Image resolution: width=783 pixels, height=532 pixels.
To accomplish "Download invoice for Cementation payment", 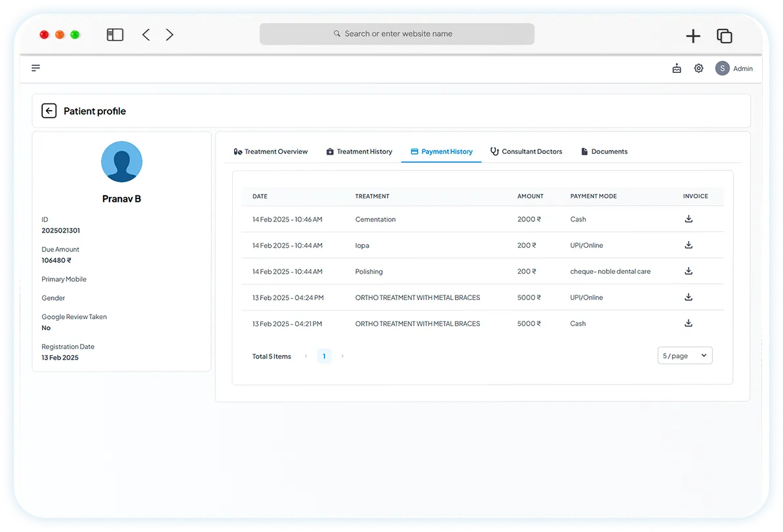I will click(x=689, y=219).
